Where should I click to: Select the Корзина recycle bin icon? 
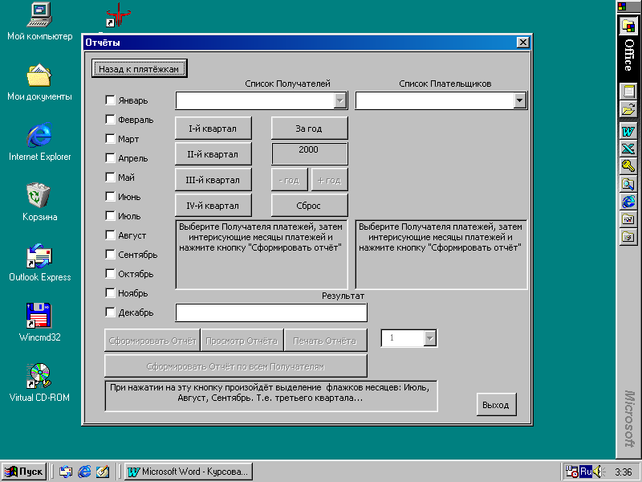pos(39,197)
